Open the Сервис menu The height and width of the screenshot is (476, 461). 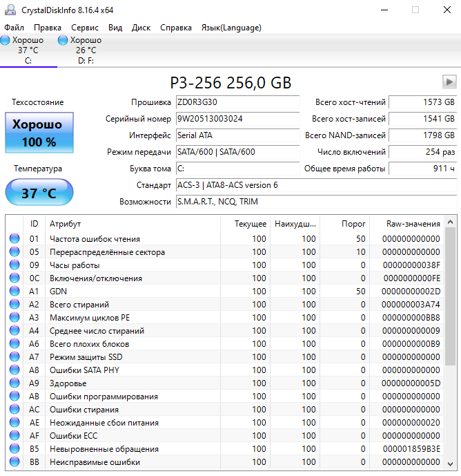coord(85,28)
